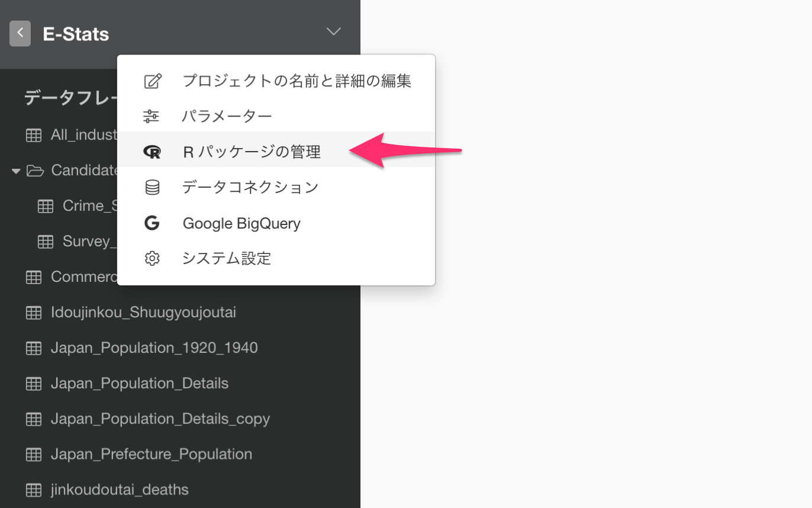The height and width of the screenshot is (508, 812).
Task: Click the back arrow beside E-Stats
Action: click(20, 34)
